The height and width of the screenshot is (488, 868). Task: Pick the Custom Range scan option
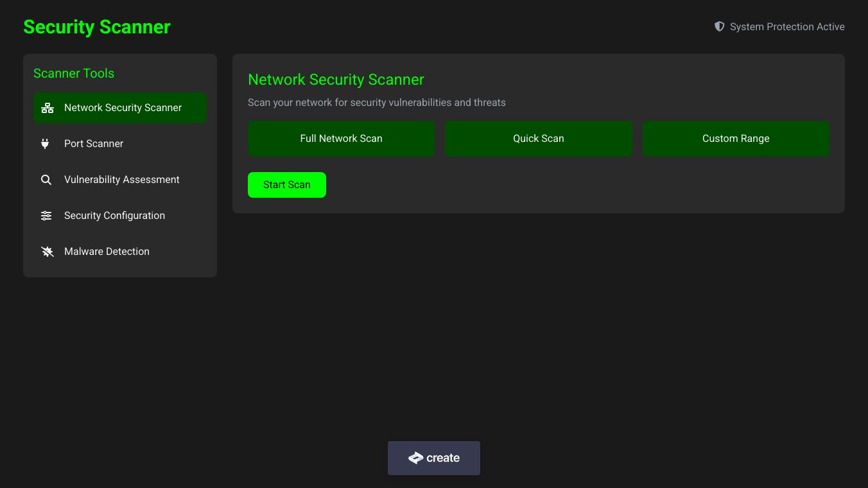pos(736,139)
